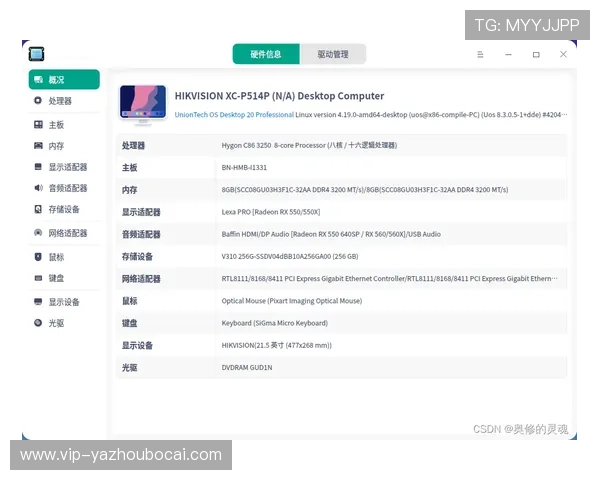This screenshot has width=600, height=480.
Task: Open the 鼠标 mouse sidebar icon
Action: point(38,256)
